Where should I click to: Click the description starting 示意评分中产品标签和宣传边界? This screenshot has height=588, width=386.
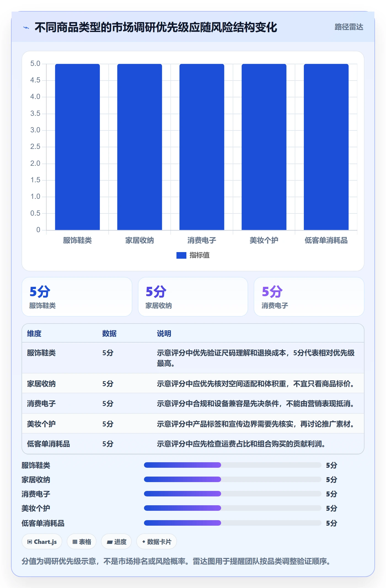point(256,424)
